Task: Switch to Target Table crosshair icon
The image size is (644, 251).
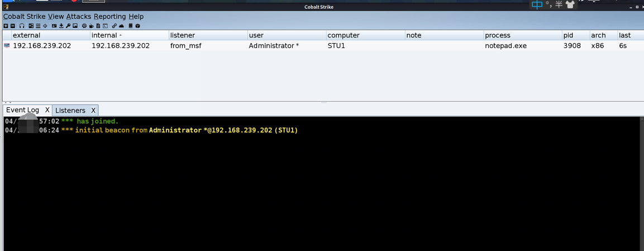Action: (45, 26)
